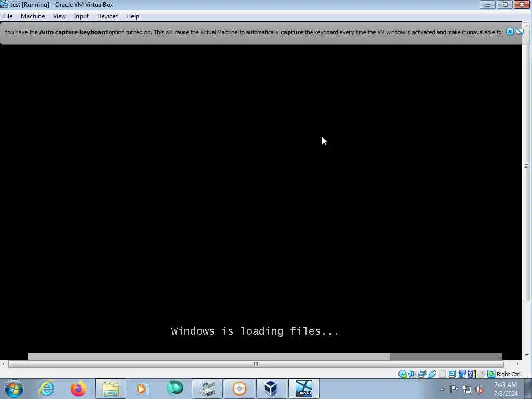This screenshot has width=532, height=399.
Task: Maximize the VirtualBox VM window
Action: pyautogui.click(x=504, y=4)
